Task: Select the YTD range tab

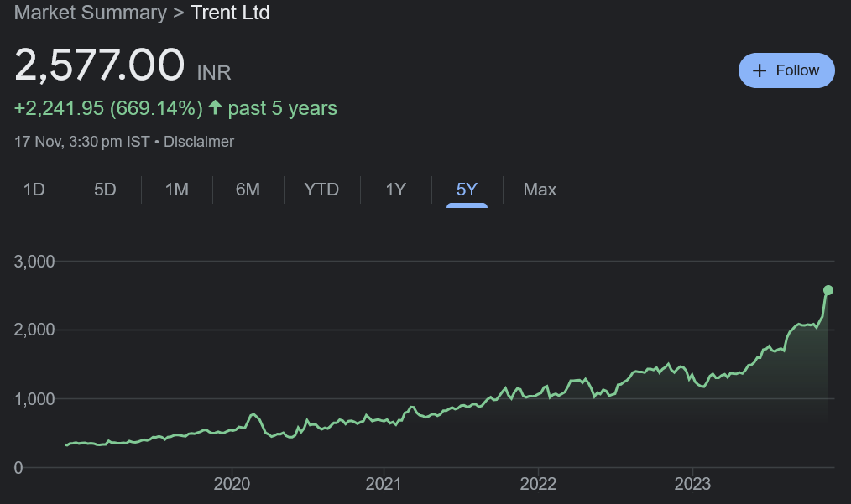Action: (x=321, y=190)
